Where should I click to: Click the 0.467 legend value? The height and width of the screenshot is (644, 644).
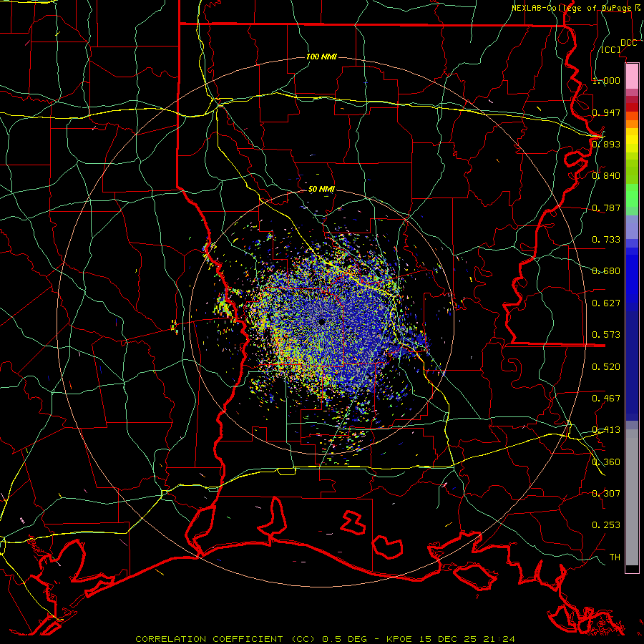606,399
